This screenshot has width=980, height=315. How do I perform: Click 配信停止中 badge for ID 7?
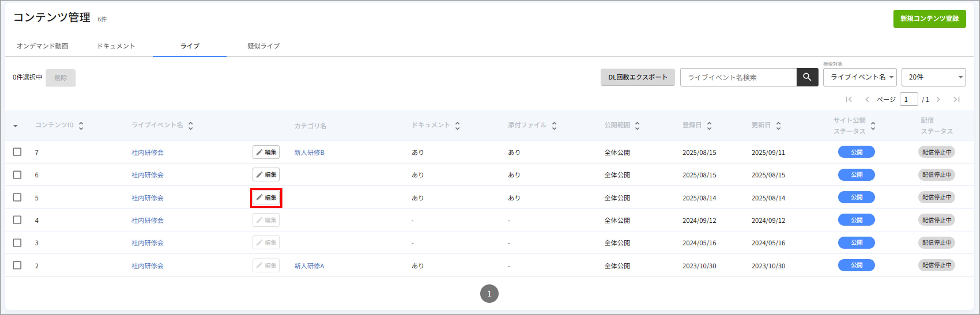click(x=937, y=152)
